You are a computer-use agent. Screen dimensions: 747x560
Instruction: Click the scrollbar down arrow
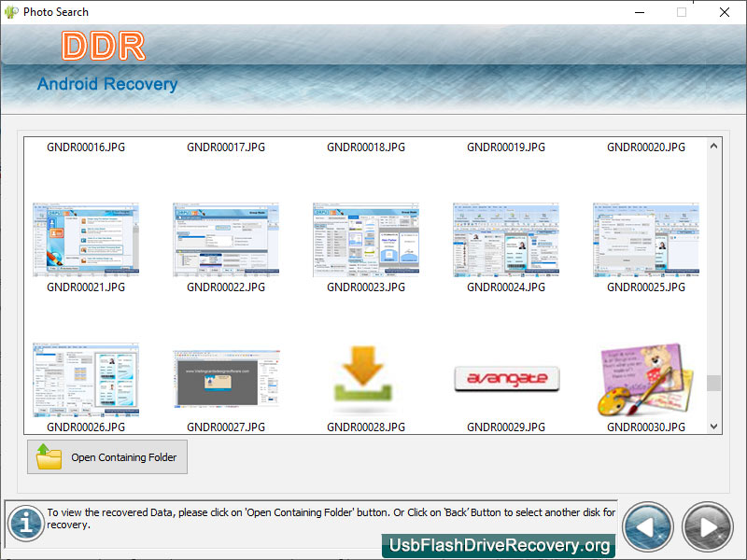tap(713, 427)
